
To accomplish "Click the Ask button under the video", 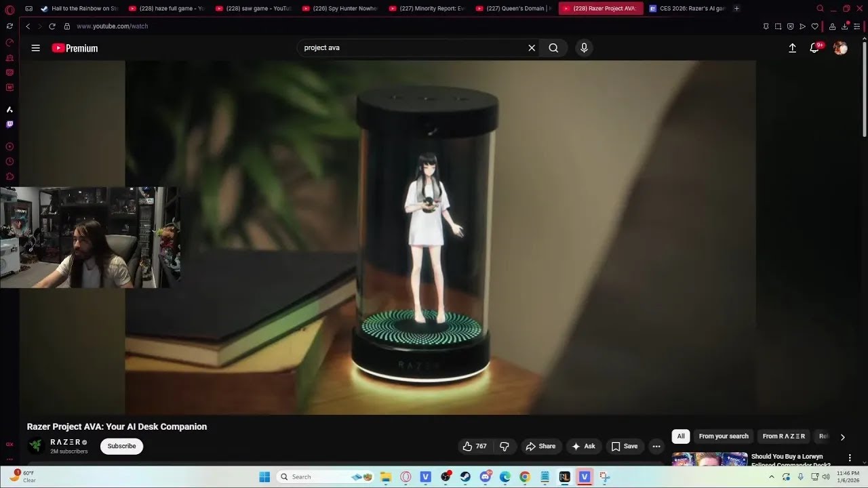I will [x=583, y=446].
